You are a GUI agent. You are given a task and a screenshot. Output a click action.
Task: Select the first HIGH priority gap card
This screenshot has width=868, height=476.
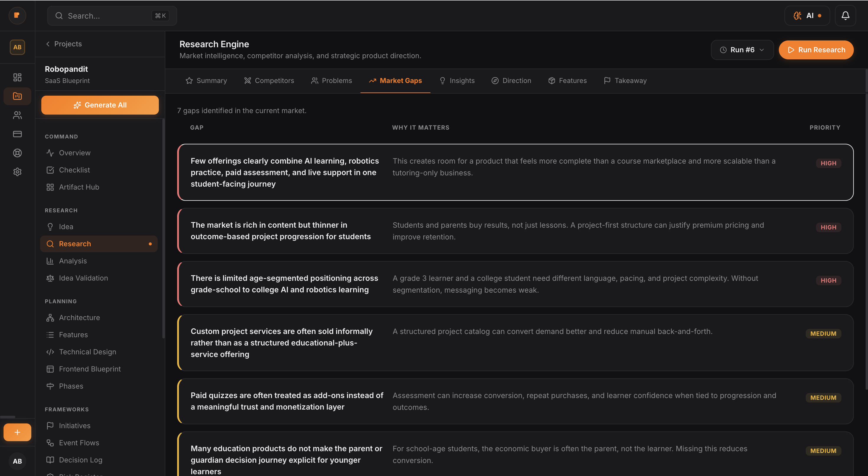[x=515, y=172]
